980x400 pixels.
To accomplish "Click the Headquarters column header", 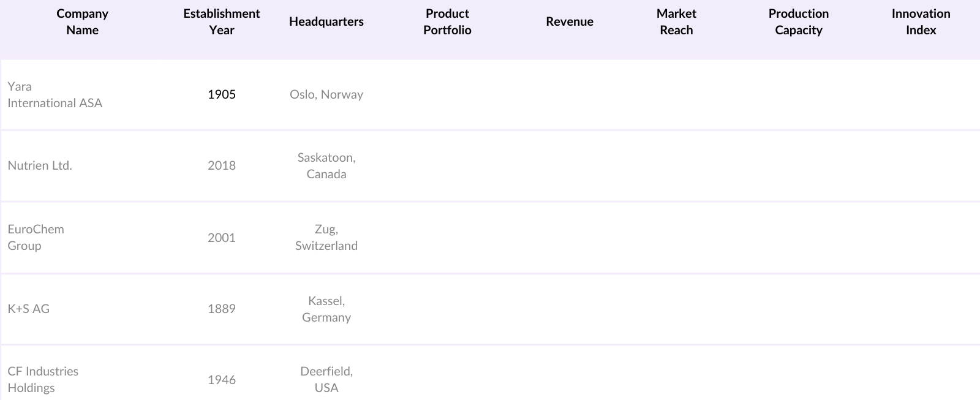I will click(x=326, y=22).
